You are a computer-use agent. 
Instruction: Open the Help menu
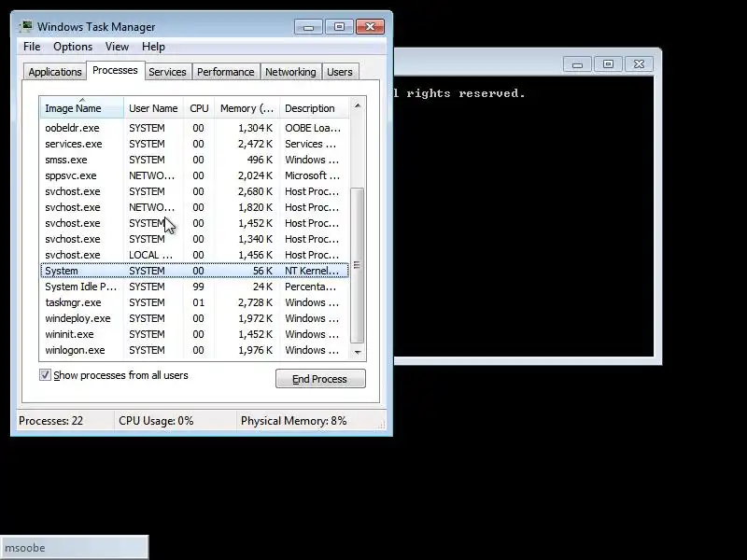(153, 47)
